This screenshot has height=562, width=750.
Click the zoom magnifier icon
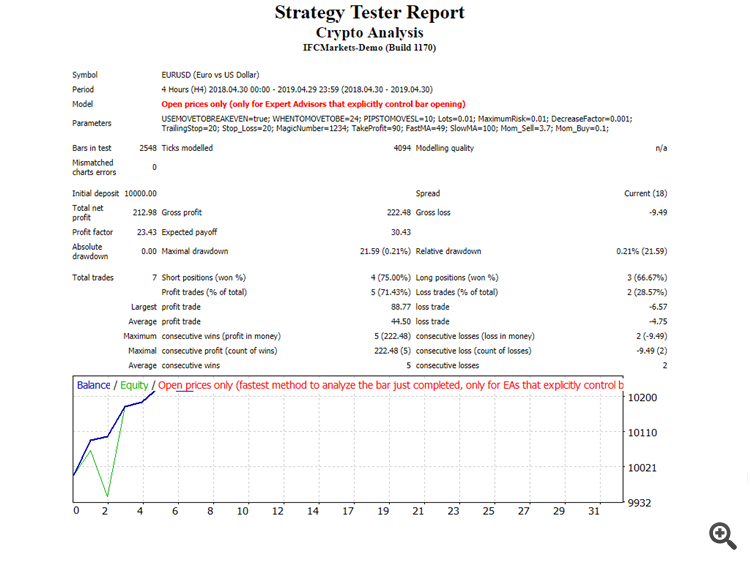click(723, 535)
